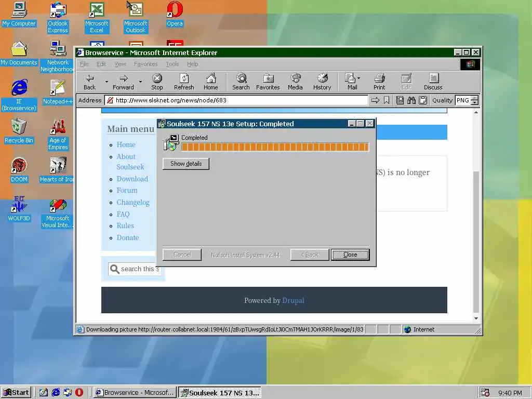This screenshot has height=399, width=532.
Task: Select the Network Neighborhood desktop icon
Action: click(57, 57)
